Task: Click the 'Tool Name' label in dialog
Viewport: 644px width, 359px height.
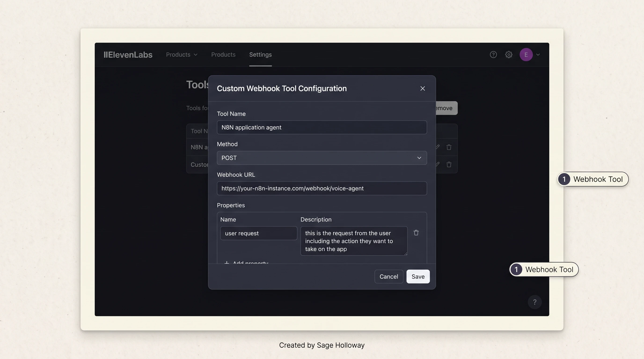Action: click(x=231, y=114)
